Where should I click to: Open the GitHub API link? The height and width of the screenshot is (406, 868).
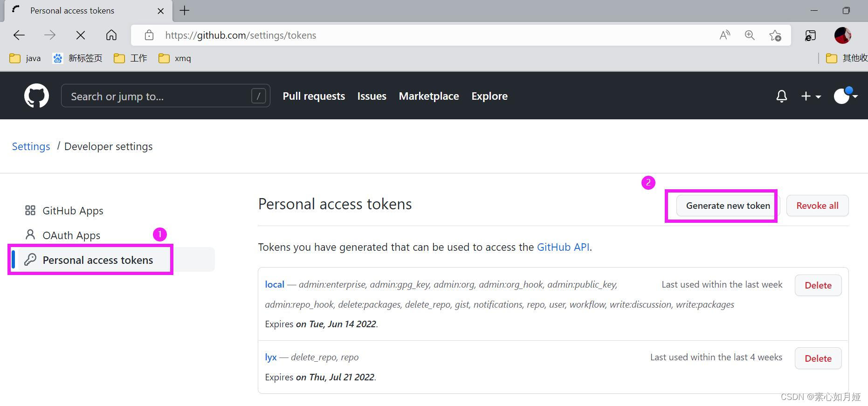pyautogui.click(x=563, y=247)
